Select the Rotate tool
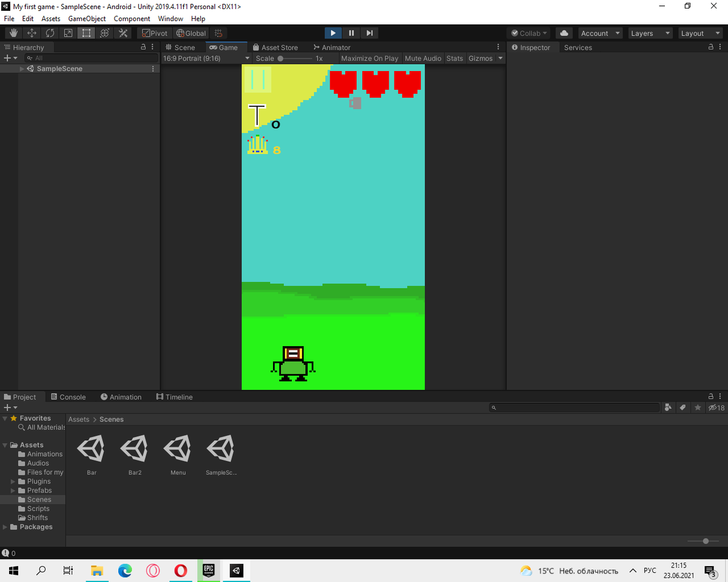This screenshot has height=582, width=728. (50, 33)
